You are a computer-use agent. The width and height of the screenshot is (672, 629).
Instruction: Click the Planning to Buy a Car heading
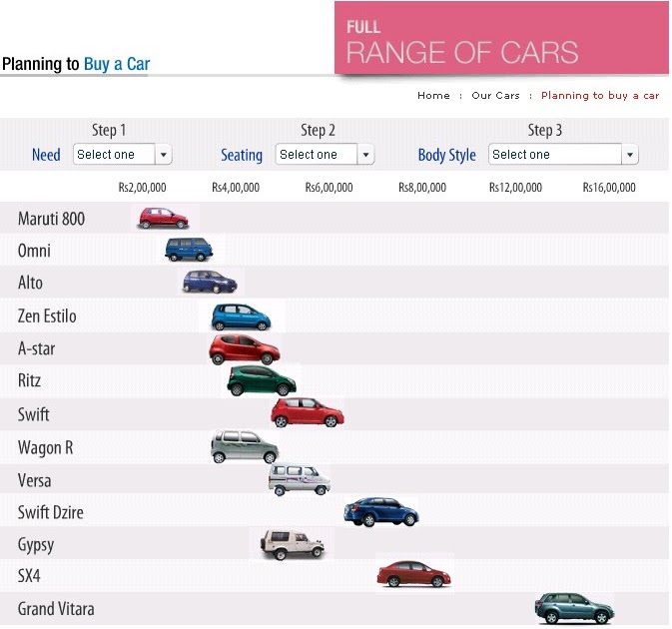(76, 64)
